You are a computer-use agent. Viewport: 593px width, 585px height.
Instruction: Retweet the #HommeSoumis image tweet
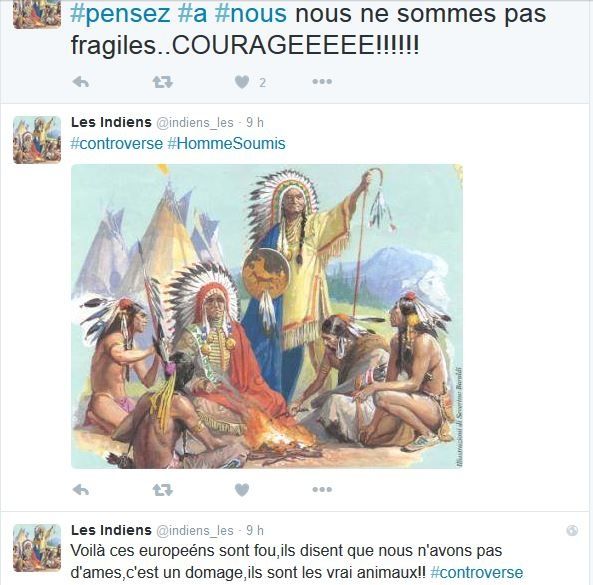[163, 490]
